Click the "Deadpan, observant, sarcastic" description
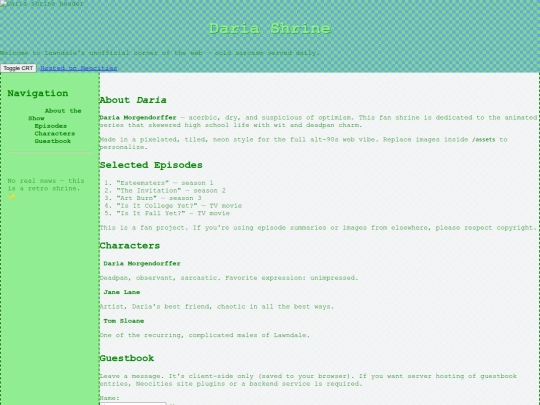Image resolution: width=540 pixels, height=405 pixels. coord(229,278)
